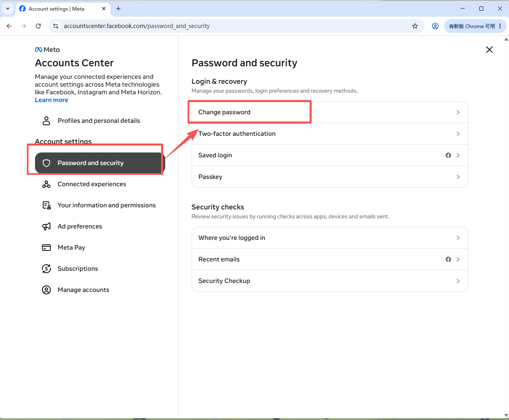509x420 pixels.
Task: Click the Facebook icon in the Recent emails row
Action: coord(448,259)
